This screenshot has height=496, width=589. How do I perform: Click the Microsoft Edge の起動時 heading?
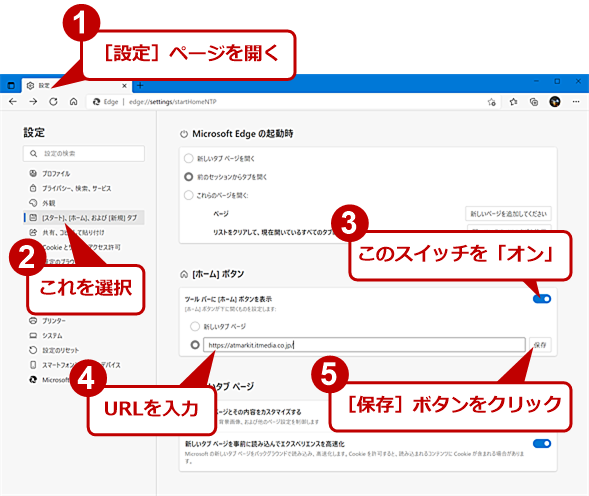243,133
